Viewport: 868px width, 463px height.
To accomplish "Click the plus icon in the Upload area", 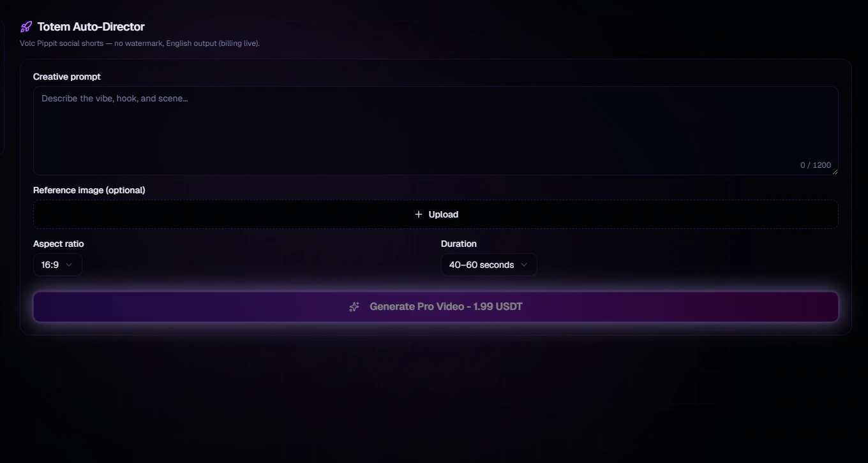I will pyautogui.click(x=419, y=214).
